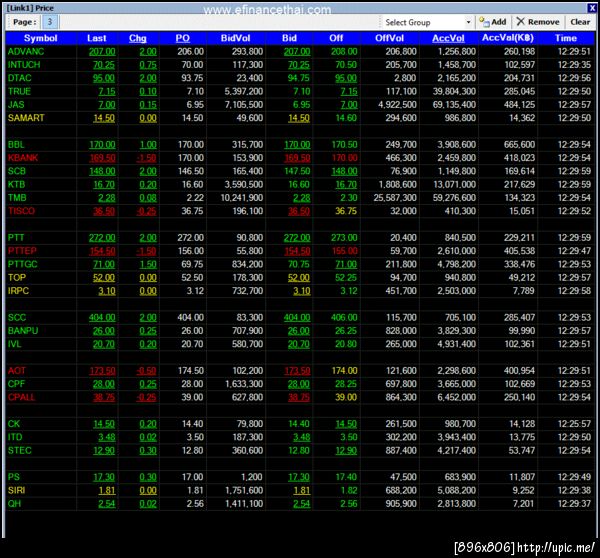Select the CPF symbol
This screenshot has height=558, width=600.
coord(16,384)
